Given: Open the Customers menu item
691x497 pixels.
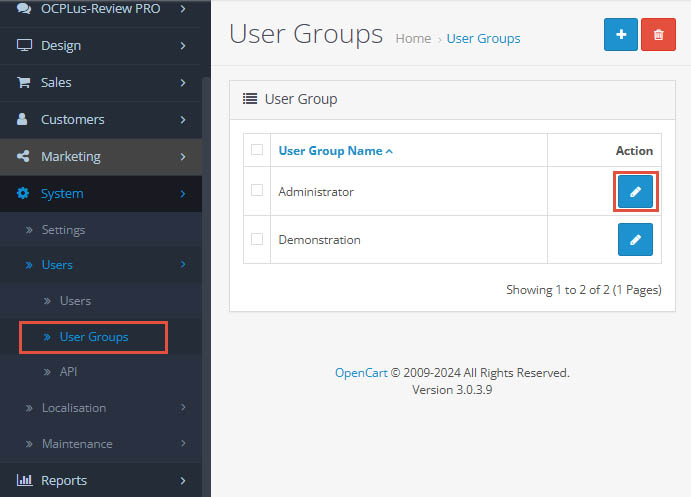Looking at the screenshot, I should [101, 120].
